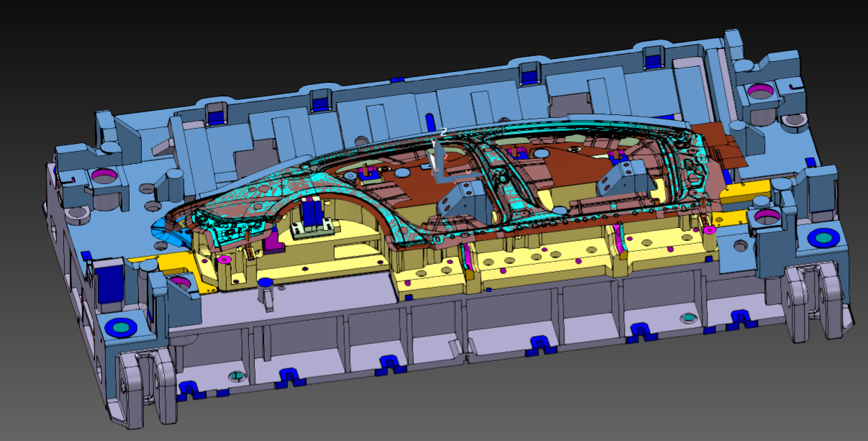Viewport: 868px width, 441px height.
Task: Select the teal guide ring on right corner
Action: tap(822, 237)
